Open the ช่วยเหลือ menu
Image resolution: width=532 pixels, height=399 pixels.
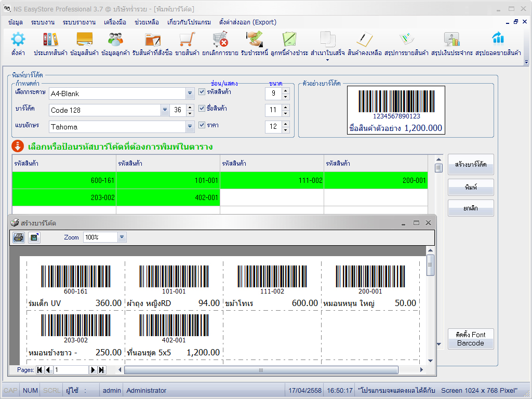(147, 22)
